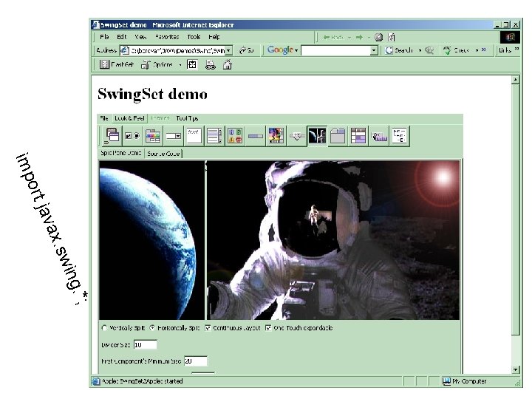Open the Favorites menu

tap(167, 37)
